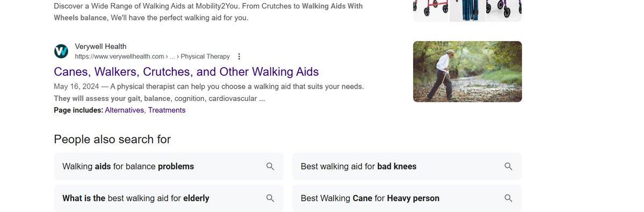Click search icon for Heavy person cane suggestion
The height and width of the screenshot is (212, 644).
tap(508, 199)
